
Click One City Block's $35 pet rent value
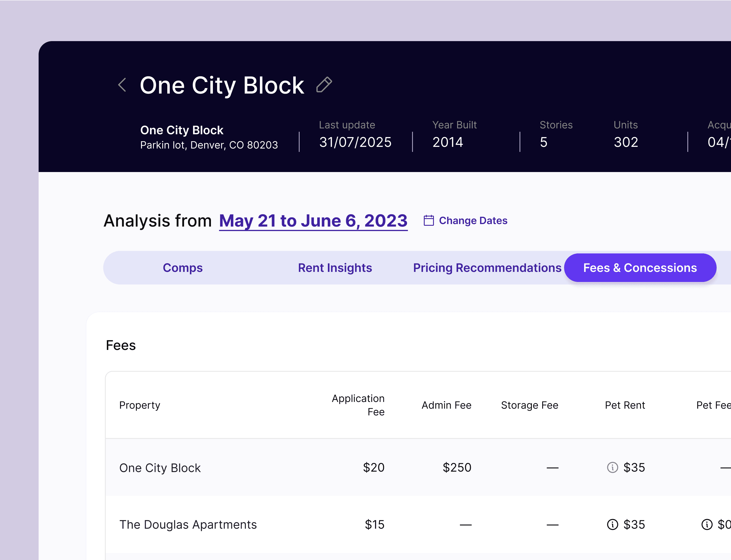pos(634,467)
